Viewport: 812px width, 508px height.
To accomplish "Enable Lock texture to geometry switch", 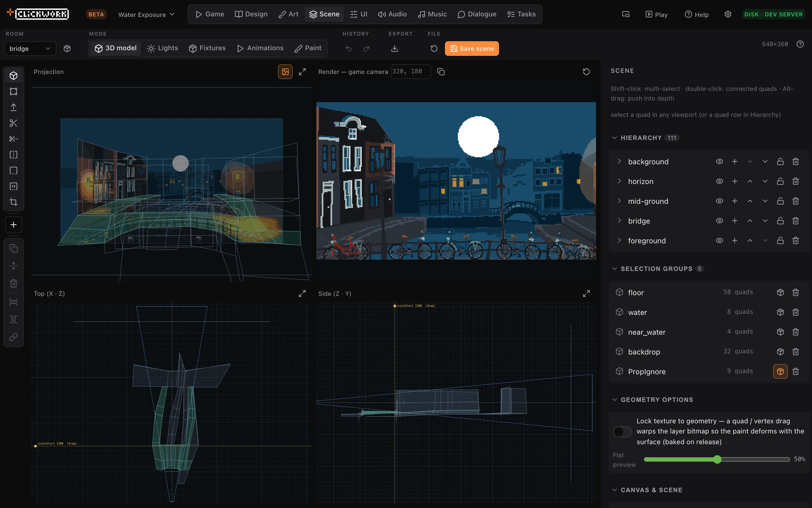I will (x=622, y=432).
